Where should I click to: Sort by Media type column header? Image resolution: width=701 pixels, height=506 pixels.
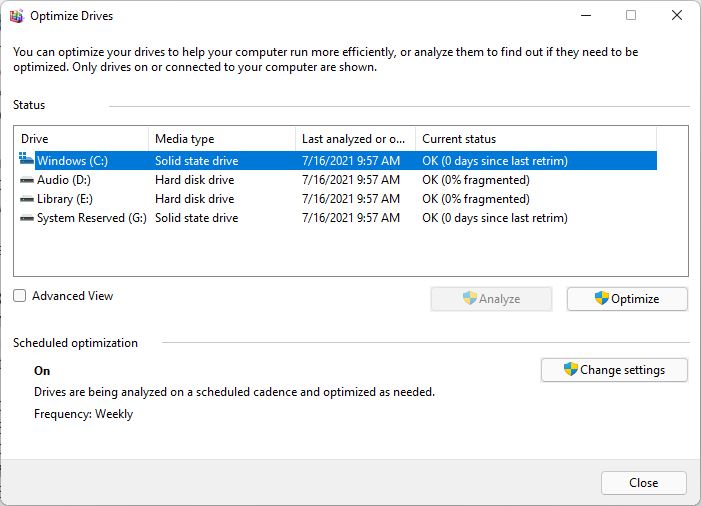(220, 139)
